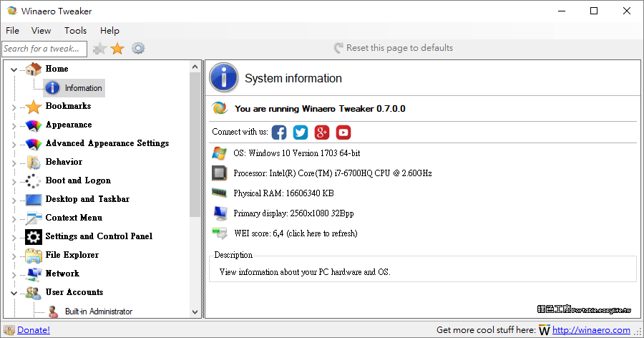Viewport: 644px width, 338px height.
Task: Click the Boot and Logon spinner icon
Action: (33, 181)
